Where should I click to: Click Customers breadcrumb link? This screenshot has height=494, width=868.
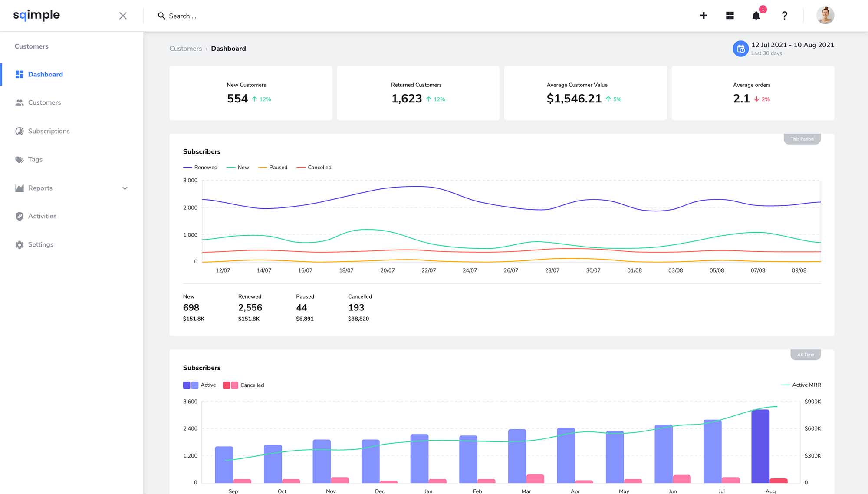(x=185, y=49)
